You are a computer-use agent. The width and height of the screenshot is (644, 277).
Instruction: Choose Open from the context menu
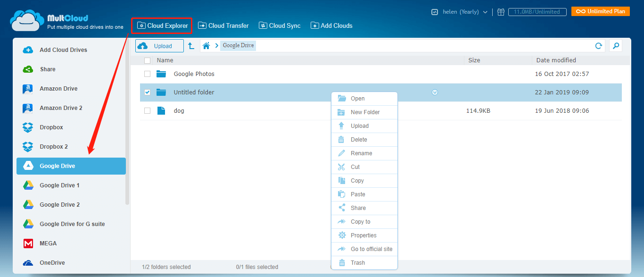pos(364,99)
